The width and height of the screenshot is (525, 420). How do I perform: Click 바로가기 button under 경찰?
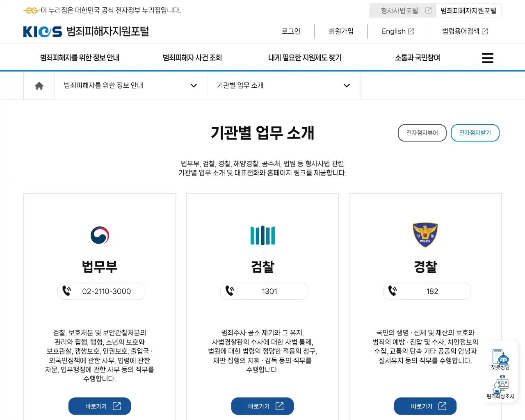tap(425, 406)
